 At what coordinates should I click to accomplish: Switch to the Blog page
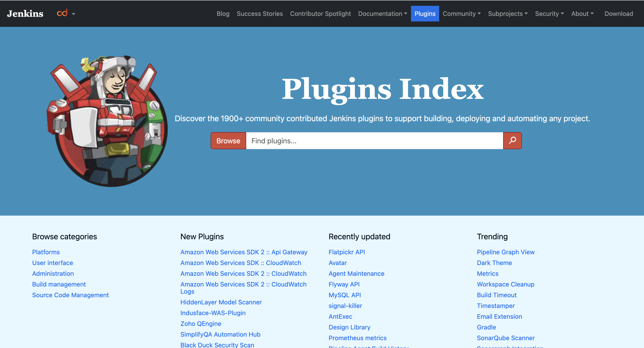pos(223,14)
